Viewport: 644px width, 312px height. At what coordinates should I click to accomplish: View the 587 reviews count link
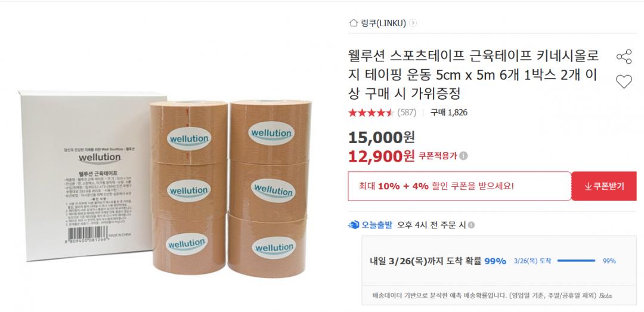(x=407, y=113)
